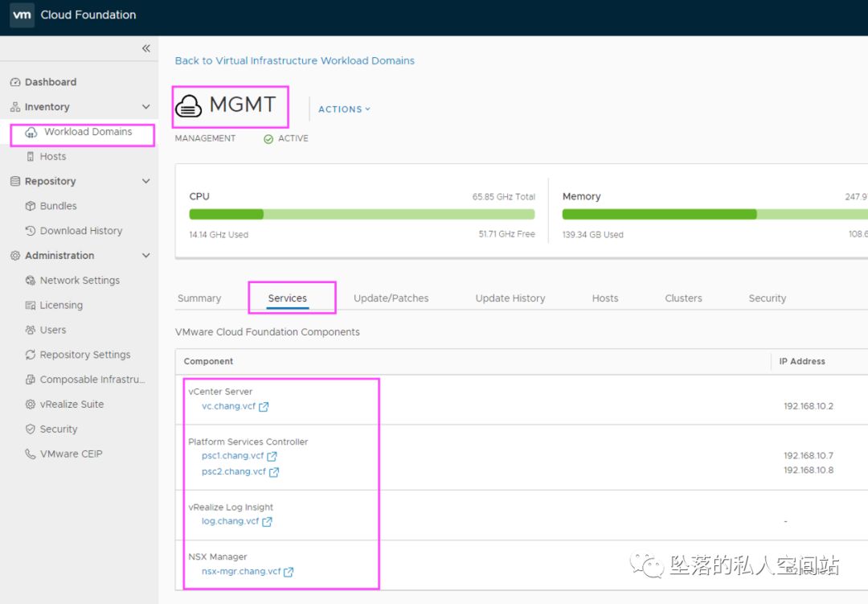Image resolution: width=868 pixels, height=604 pixels.
Task: Open the nsx-mgr.chang.vcf link
Action: (241, 571)
